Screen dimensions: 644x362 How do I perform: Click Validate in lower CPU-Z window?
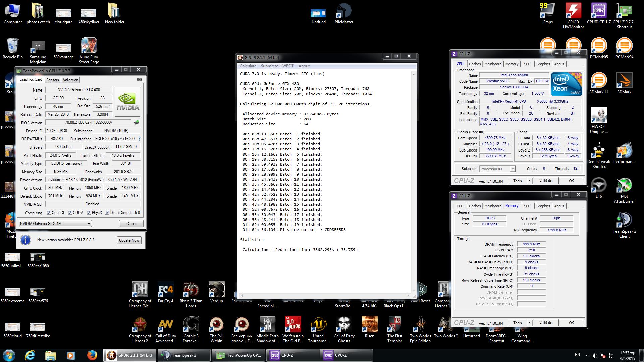coord(545,323)
